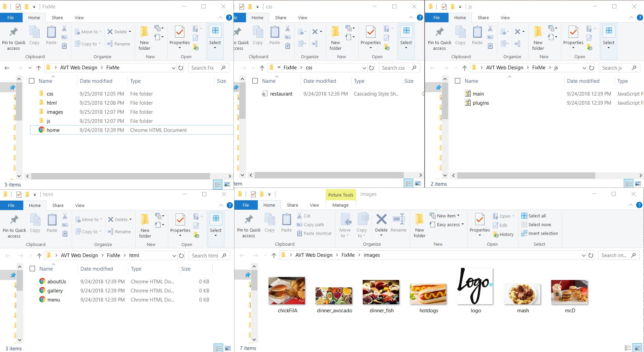Click the search magnifier in images window
This screenshot has height=352, width=644.
click(633, 255)
